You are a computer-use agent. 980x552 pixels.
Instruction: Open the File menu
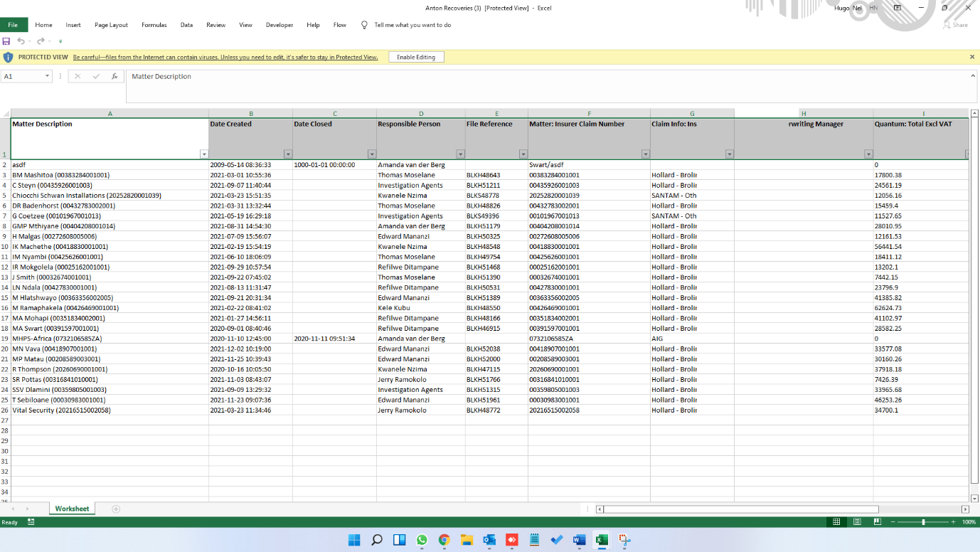pyautogui.click(x=14, y=25)
